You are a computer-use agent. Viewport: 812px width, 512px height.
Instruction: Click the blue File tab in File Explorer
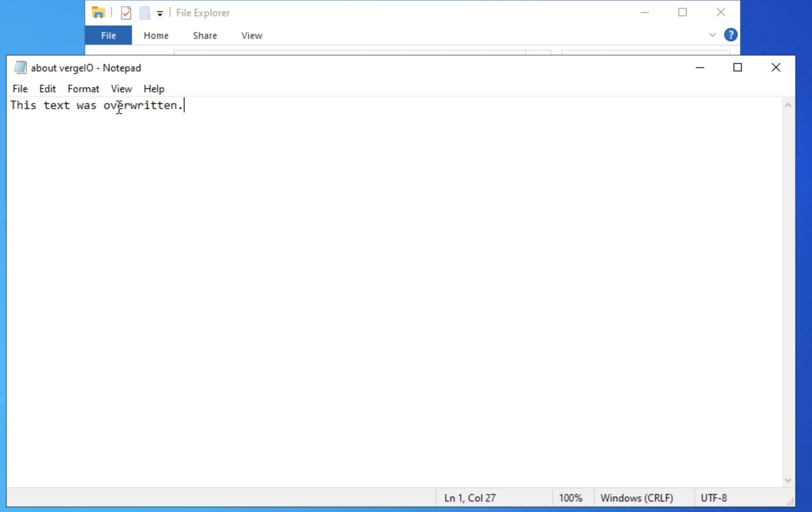(108, 35)
